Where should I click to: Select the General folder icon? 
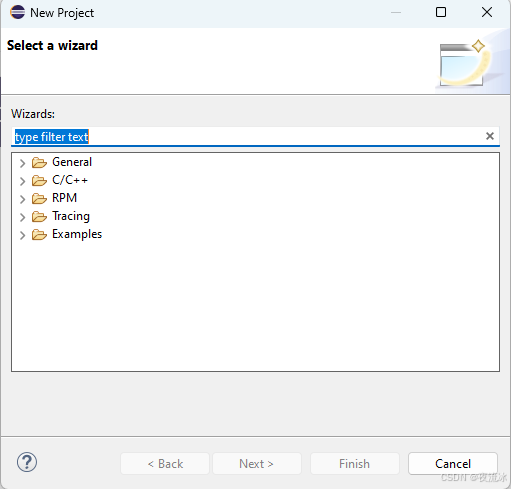39,163
